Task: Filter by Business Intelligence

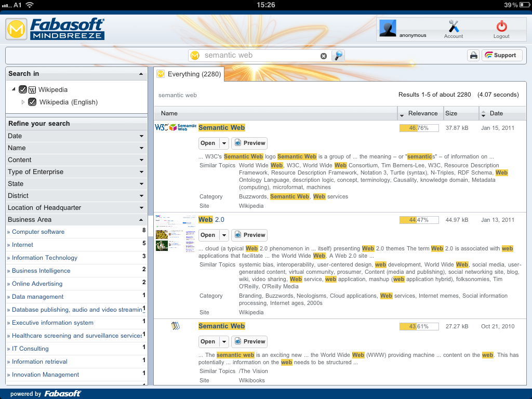Action: click(41, 271)
